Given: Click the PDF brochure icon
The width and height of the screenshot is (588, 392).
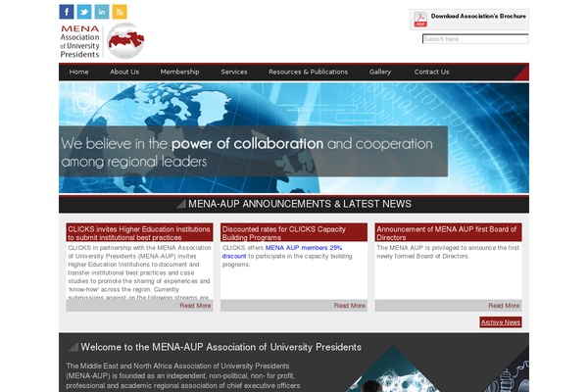Looking at the screenshot, I should [x=420, y=20].
